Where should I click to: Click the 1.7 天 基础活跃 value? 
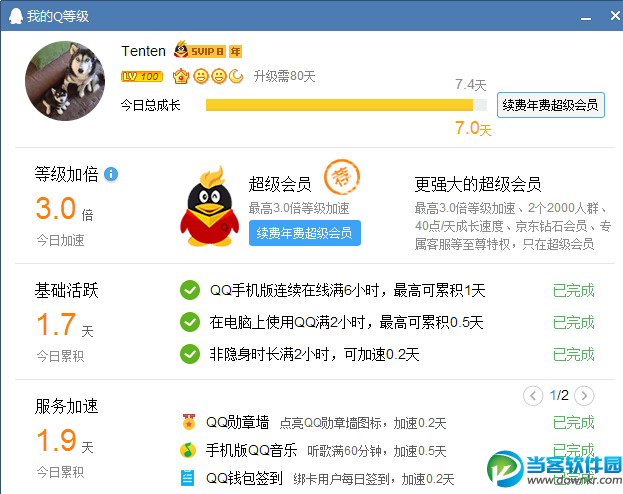click(x=64, y=325)
